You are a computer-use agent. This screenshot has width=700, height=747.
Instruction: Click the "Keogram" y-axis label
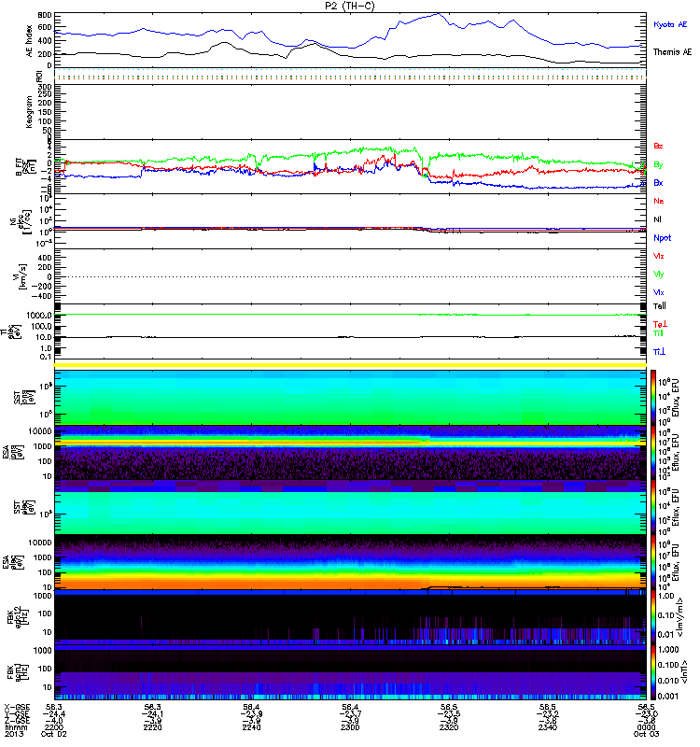click(30, 111)
